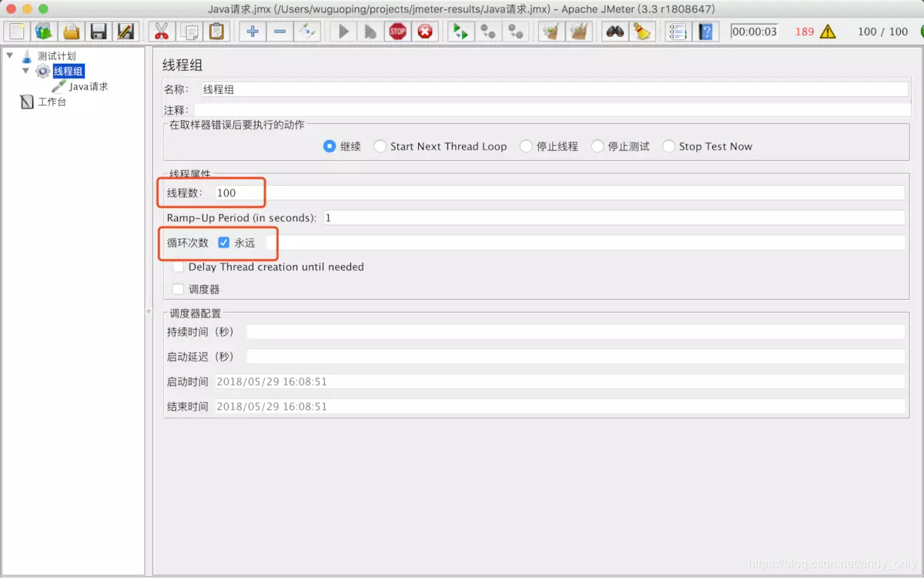
Task: Click the green maximize window button
Action: pyautogui.click(x=42, y=8)
